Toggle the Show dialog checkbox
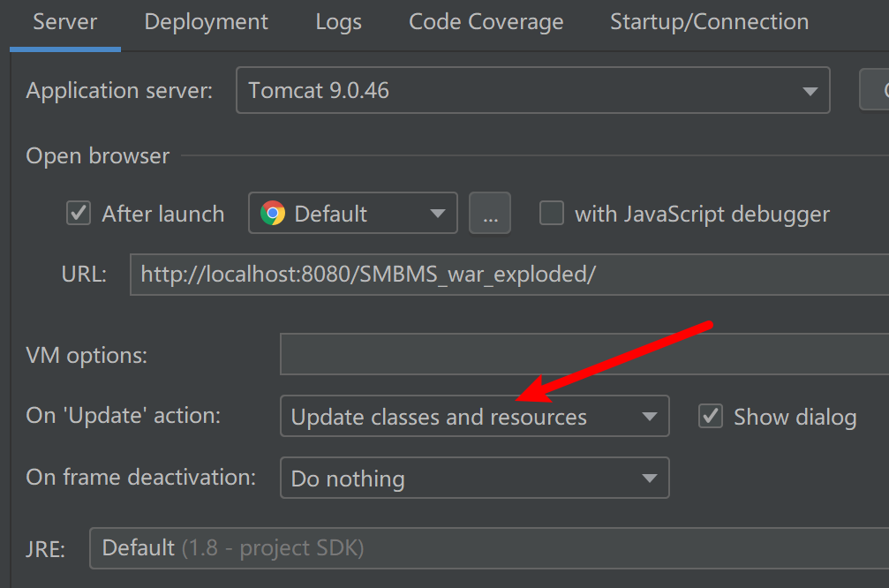 [x=711, y=416]
